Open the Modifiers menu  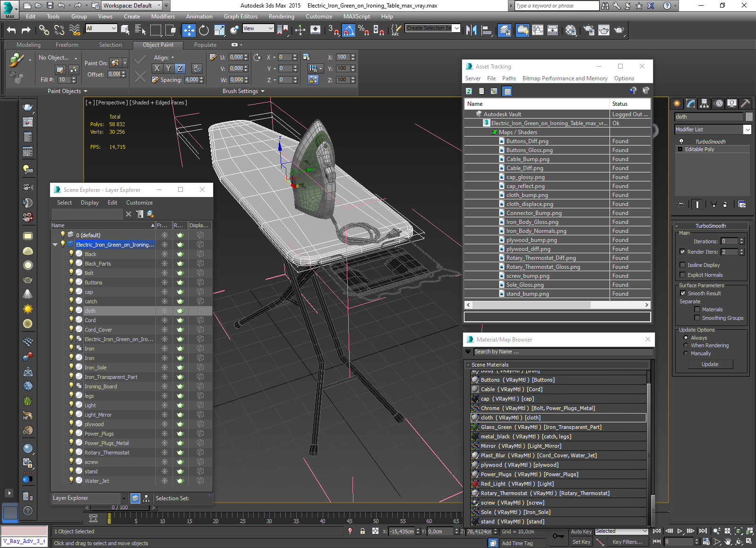(x=163, y=17)
